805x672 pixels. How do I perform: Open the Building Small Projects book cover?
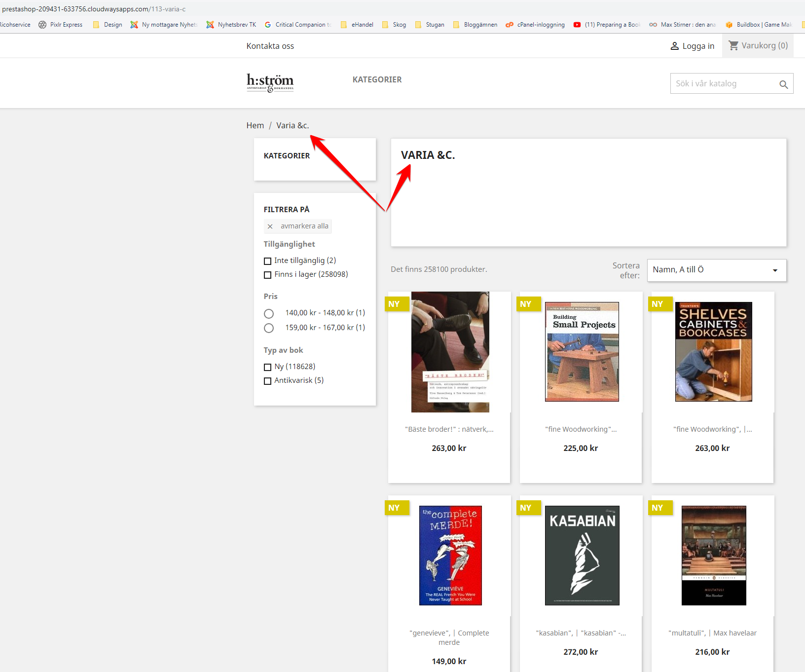click(x=582, y=352)
